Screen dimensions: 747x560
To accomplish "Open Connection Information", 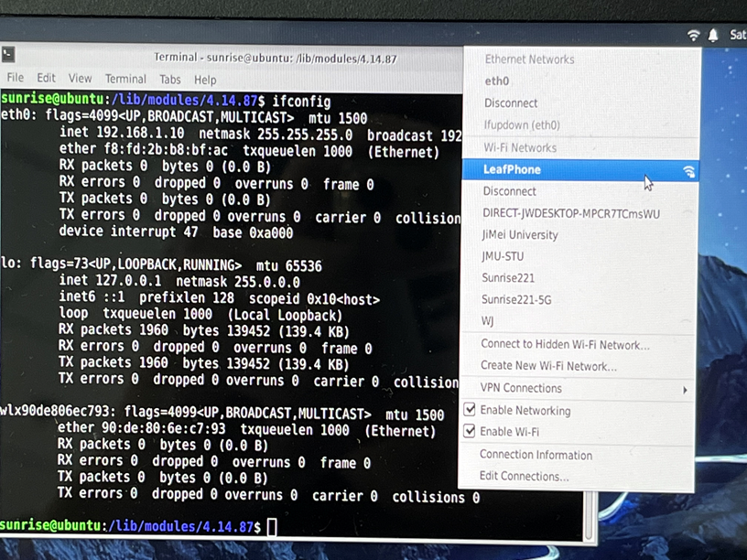I will [x=536, y=455].
